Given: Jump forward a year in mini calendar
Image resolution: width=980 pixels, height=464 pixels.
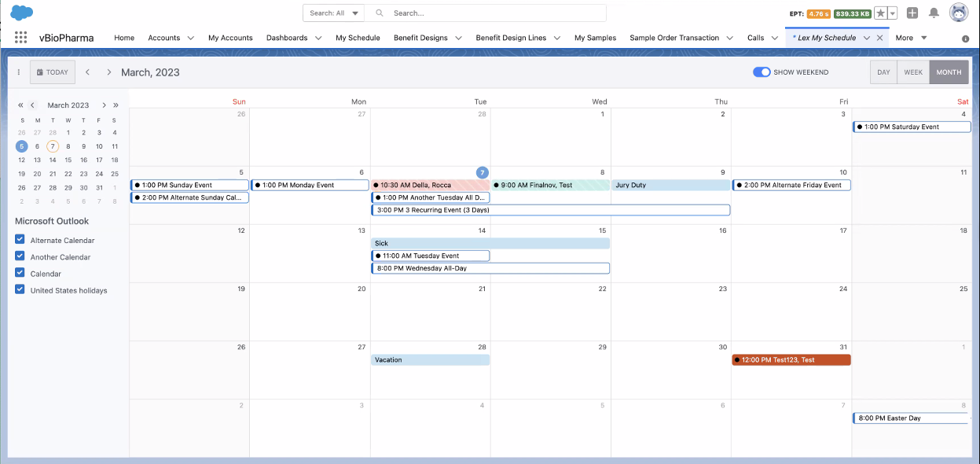Looking at the screenshot, I should pos(116,105).
